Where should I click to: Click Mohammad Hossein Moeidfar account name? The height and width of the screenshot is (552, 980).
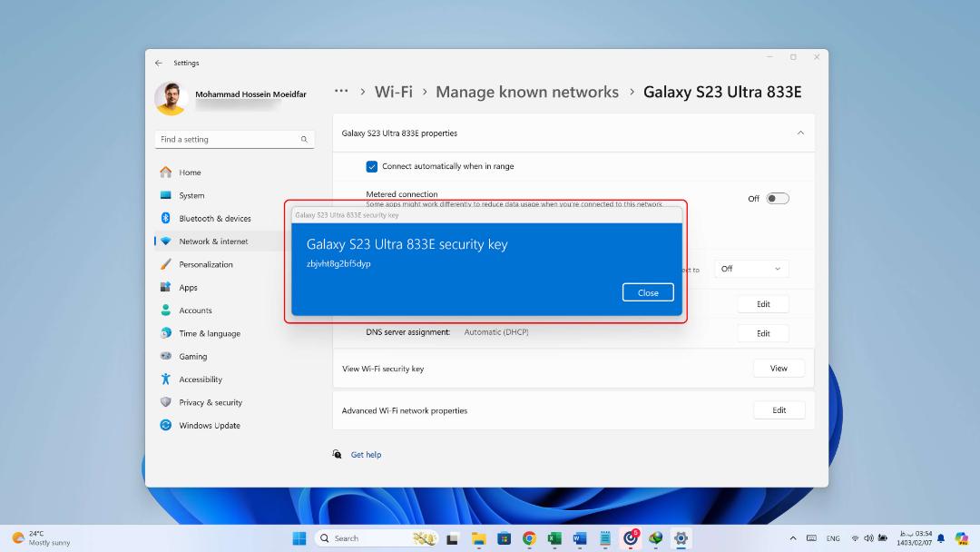tap(250, 94)
